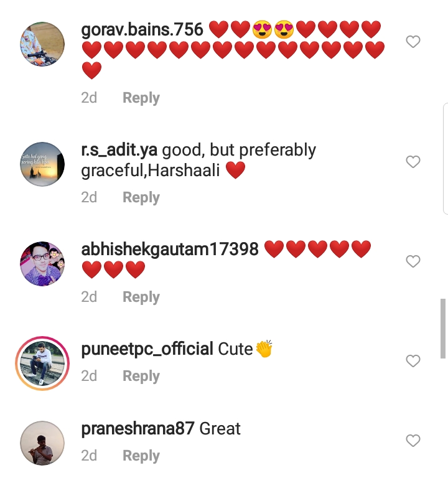Like praneshrana87's Great comment

(x=413, y=441)
